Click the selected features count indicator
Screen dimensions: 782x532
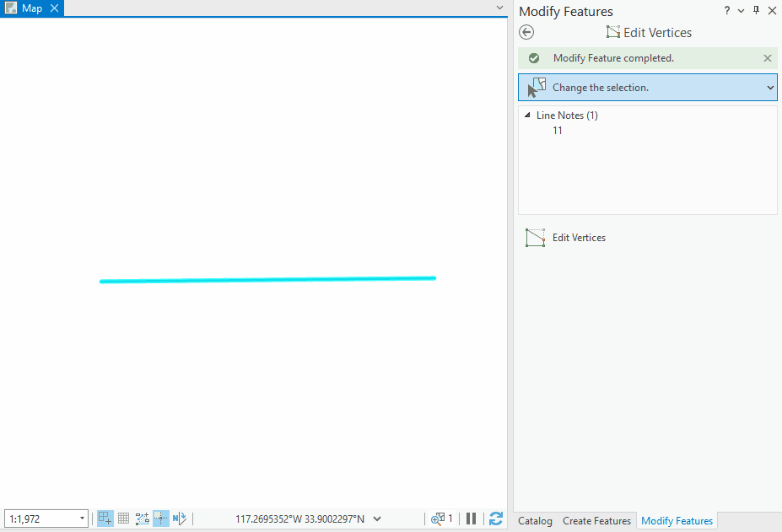[x=442, y=519]
